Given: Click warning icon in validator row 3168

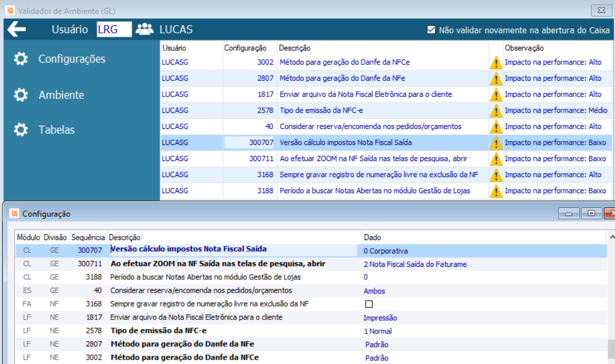Looking at the screenshot, I should tap(496, 175).
